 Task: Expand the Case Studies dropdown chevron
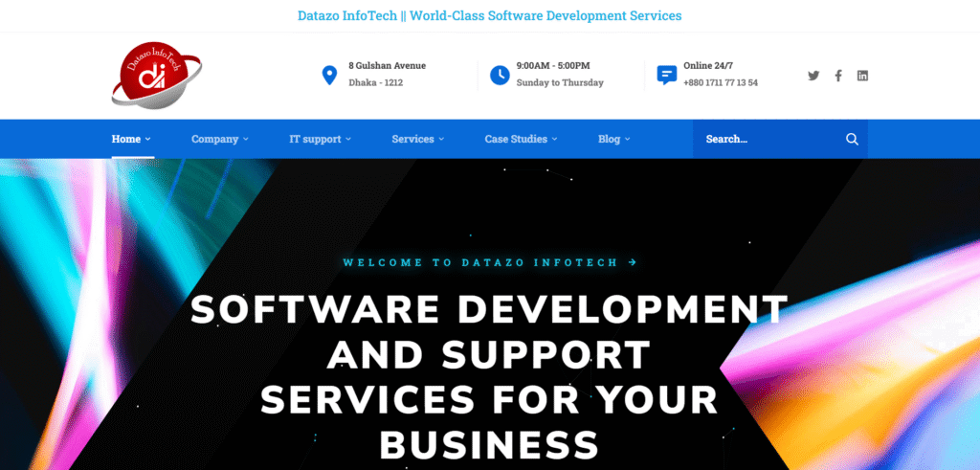[x=554, y=140]
